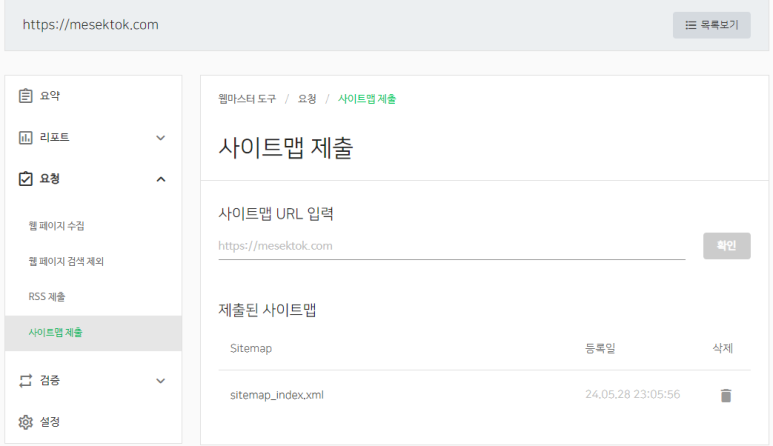Click the 제출된 사이트맵 heading
This screenshot has height=446, width=773.
pos(267,310)
